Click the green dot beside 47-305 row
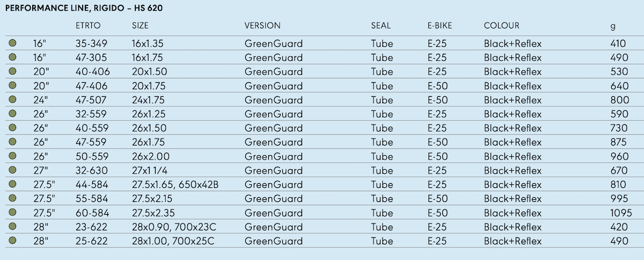 [12, 57]
